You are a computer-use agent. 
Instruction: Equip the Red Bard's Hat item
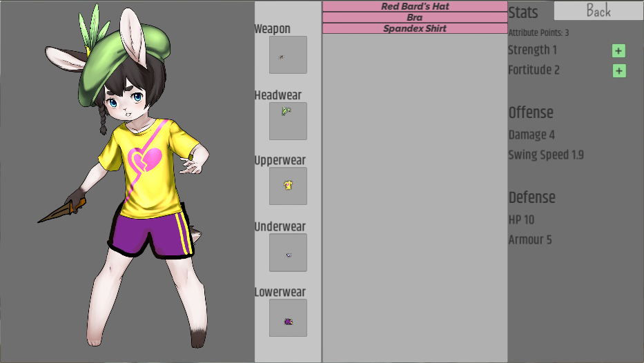(x=415, y=7)
